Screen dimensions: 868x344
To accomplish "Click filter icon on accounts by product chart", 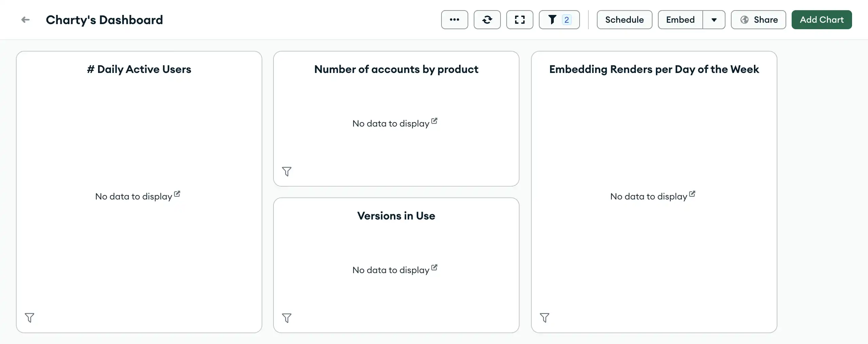I will click(287, 172).
